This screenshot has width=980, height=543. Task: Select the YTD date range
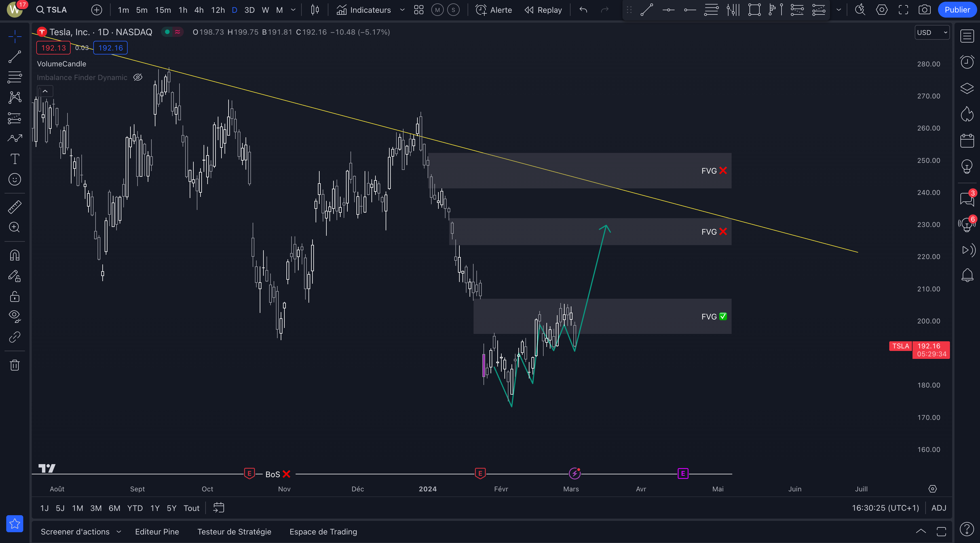[x=135, y=508]
